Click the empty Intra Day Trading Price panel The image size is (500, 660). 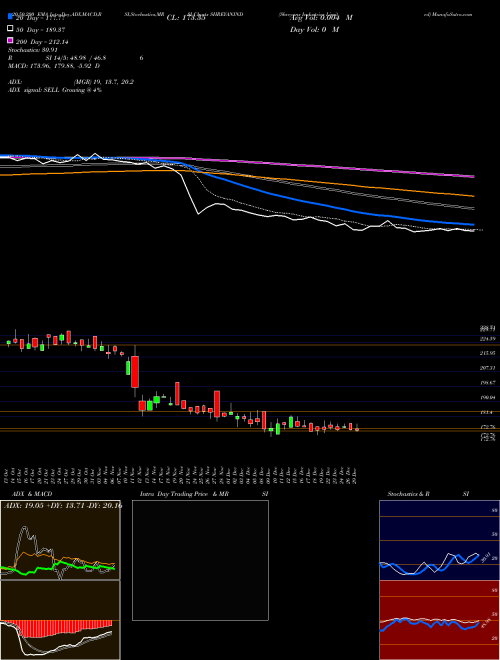point(200,560)
